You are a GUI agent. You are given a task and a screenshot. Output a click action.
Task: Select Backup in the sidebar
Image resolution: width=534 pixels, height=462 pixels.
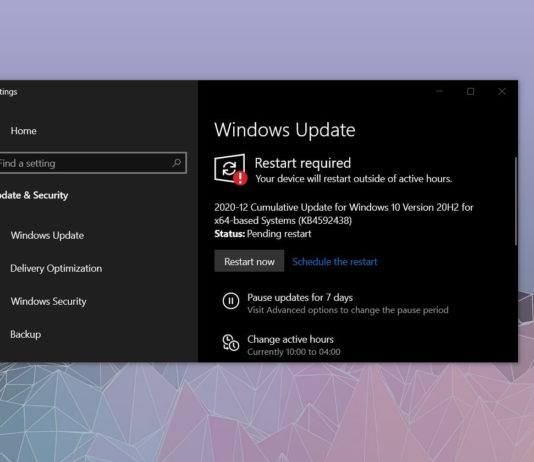[x=26, y=334]
